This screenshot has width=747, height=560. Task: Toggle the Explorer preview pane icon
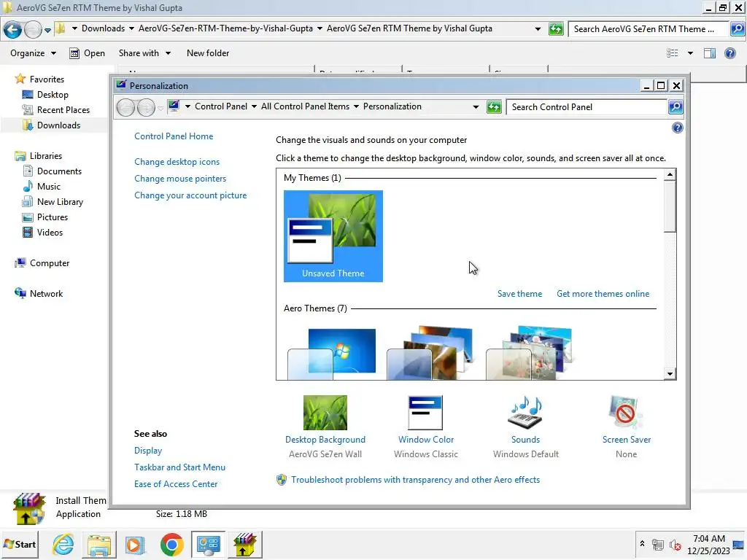(709, 53)
